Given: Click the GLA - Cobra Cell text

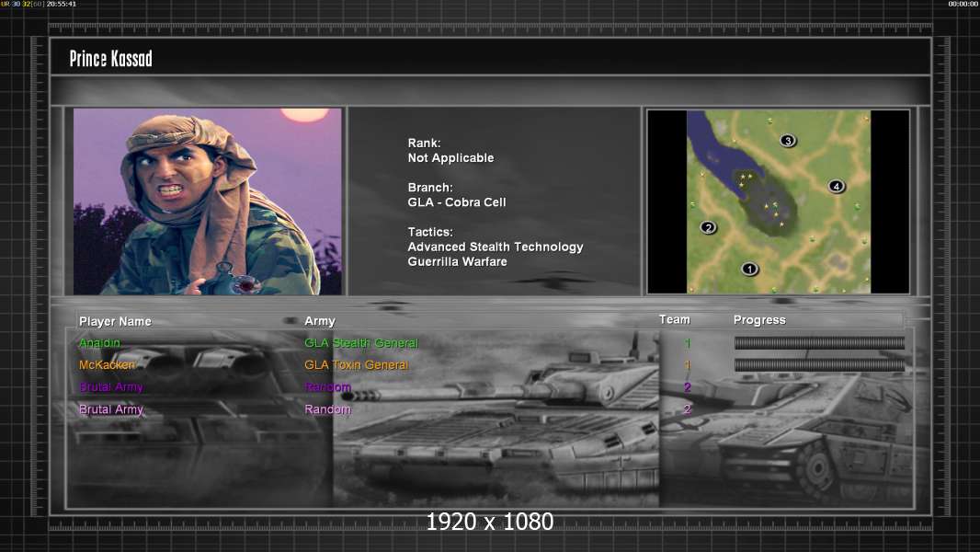Looking at the screenshot, I should click(x=457, y=202).
